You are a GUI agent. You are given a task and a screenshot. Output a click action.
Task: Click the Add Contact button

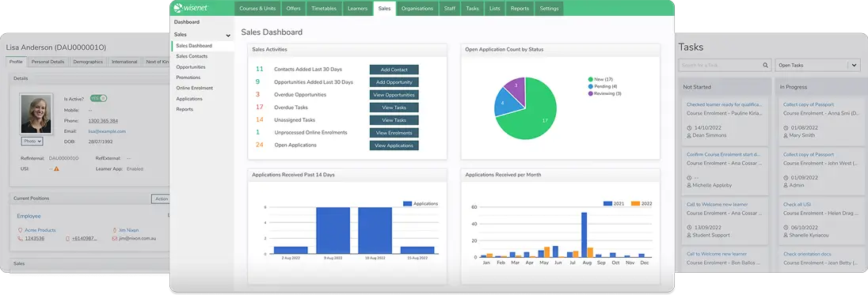394,70
